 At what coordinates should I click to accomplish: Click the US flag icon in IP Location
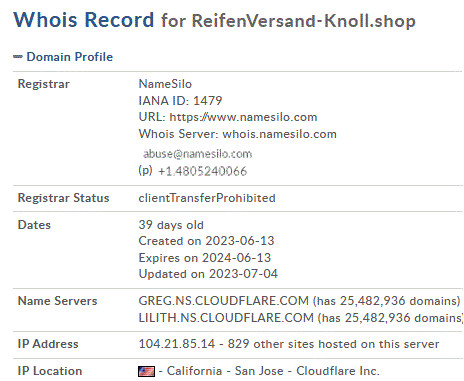146,371
